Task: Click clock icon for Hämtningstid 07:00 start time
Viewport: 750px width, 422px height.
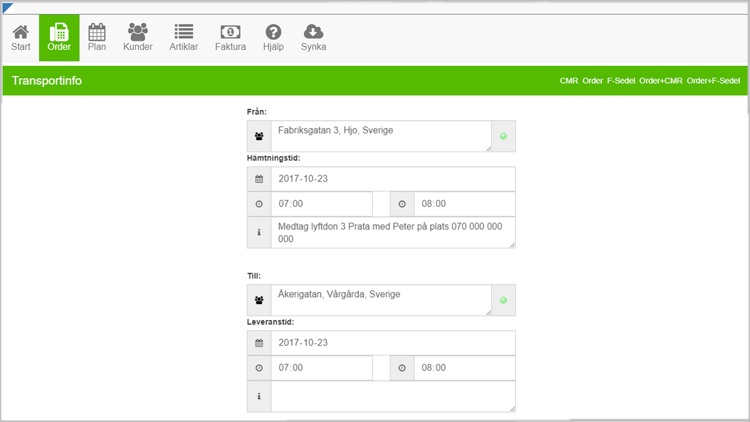Action: coord(259,204)
